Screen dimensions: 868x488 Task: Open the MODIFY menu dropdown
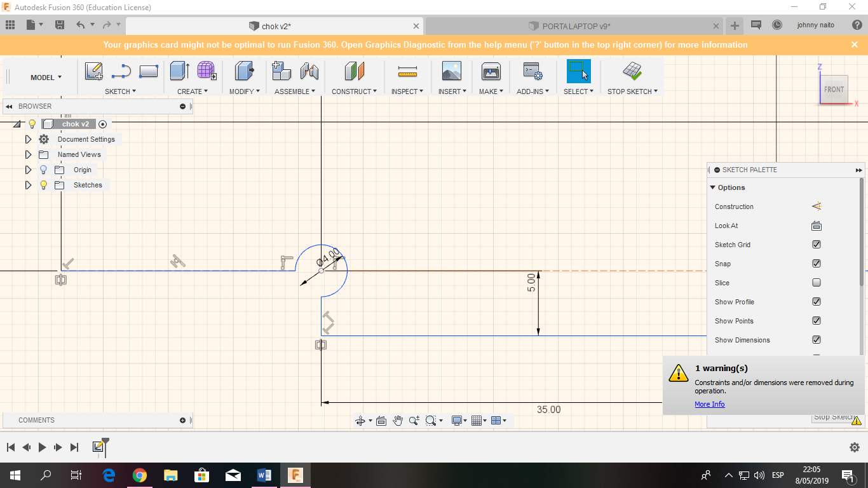tap(245, 91)
